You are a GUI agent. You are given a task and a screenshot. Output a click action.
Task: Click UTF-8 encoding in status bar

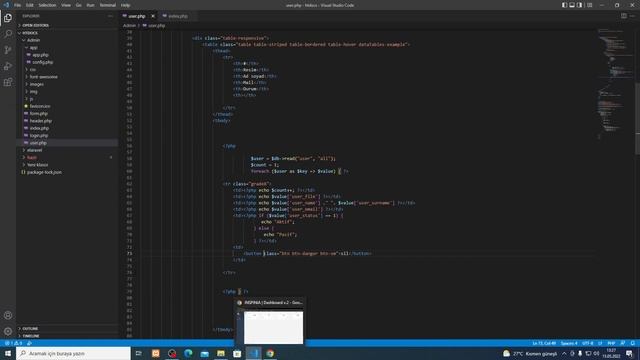(x=588, y=343)
